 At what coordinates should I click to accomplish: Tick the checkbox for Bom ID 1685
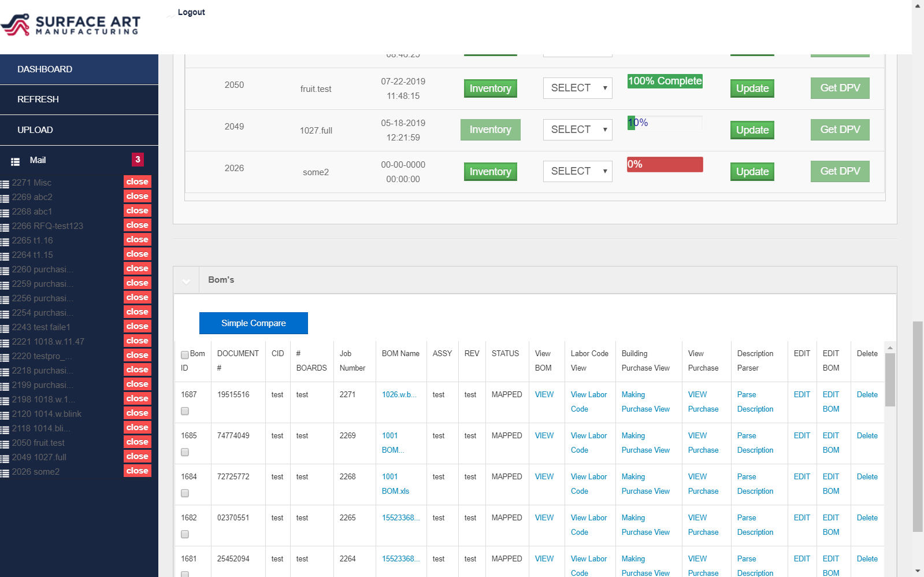(x=185, y=452)
